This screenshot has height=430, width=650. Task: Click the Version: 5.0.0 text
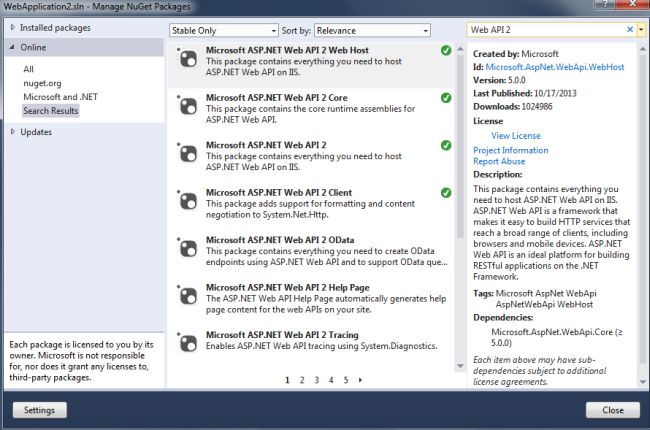499,80
